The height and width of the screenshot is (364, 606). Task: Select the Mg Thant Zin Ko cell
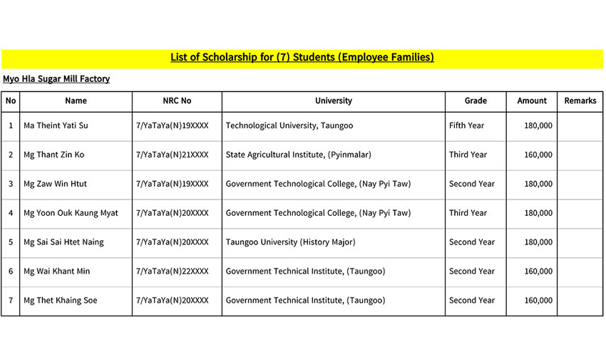coord(53,155)
